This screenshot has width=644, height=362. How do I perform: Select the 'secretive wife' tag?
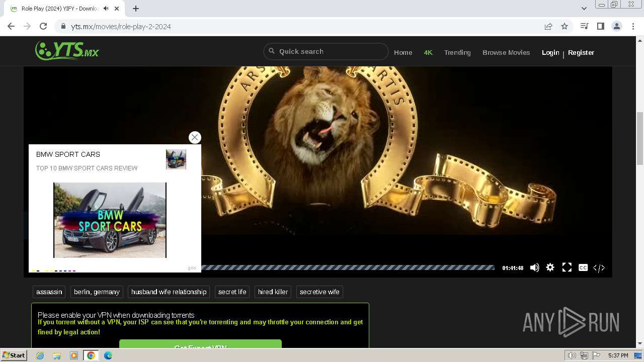319,292
